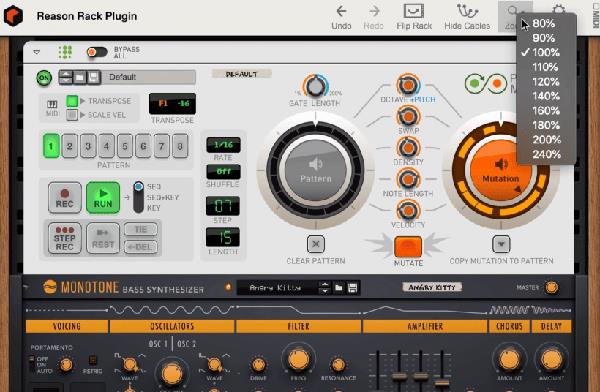Viewport: 600px width, 392px height.
Task: Click the DEL step button
Action: pyautogui.click(x=141, y=247)
